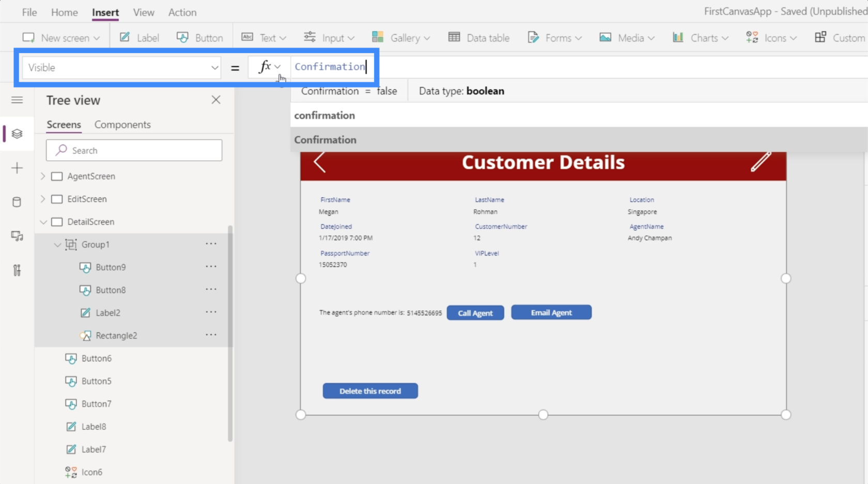Select Label2 in the tree

[x=108, y=313]
